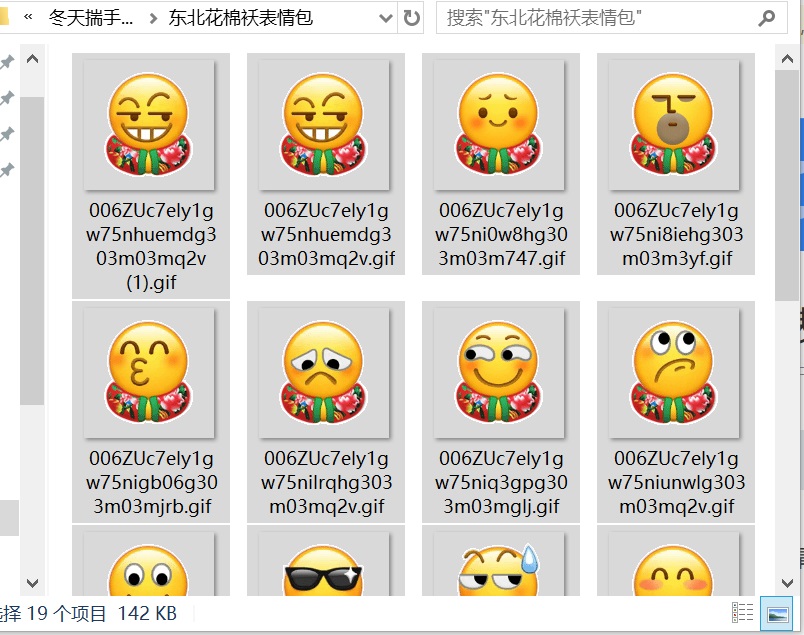Select the smirking grin emoji thumbnail of mq2v (1).gif
Image resolution: width=804 pixels, height=635 pixels.
pos(149,125)
